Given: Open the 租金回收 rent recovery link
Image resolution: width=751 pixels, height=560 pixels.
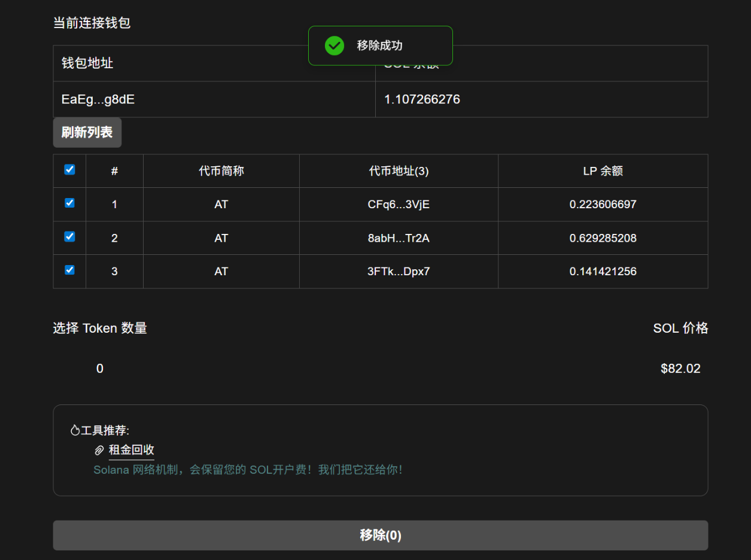Looking at the screenshot, I should click(130, 450).
